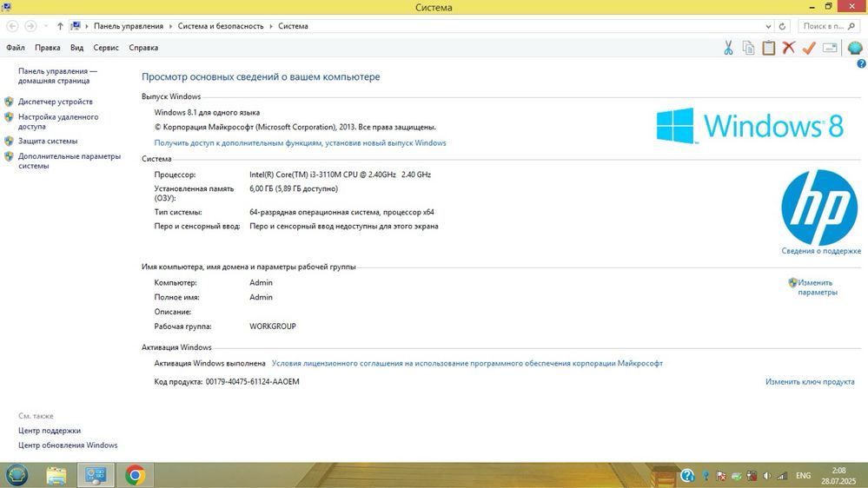Open the Файл menu
The image size is (868, 488).
[16, 48]
